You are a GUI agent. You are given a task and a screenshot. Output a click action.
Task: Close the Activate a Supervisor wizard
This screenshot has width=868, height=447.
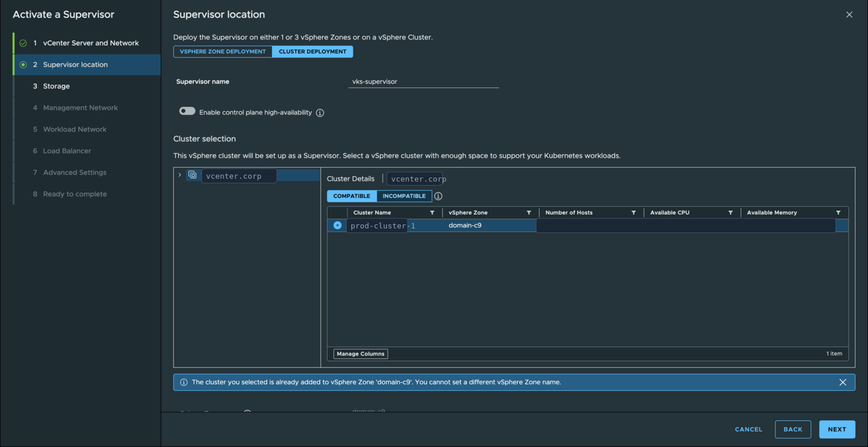pos(849,14)
